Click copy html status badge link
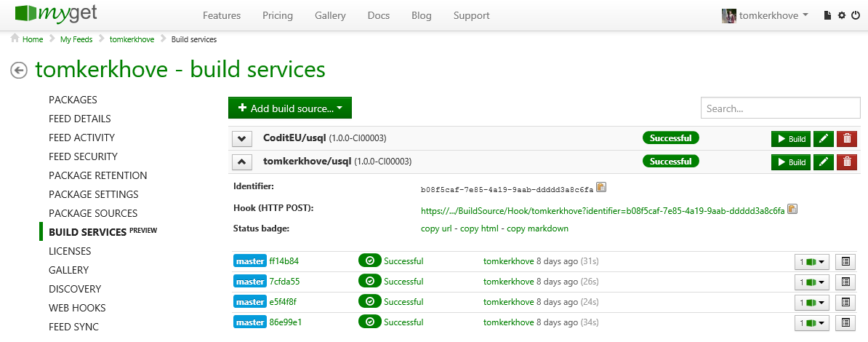Screen dimensions: 868x342 coord(481,228)
